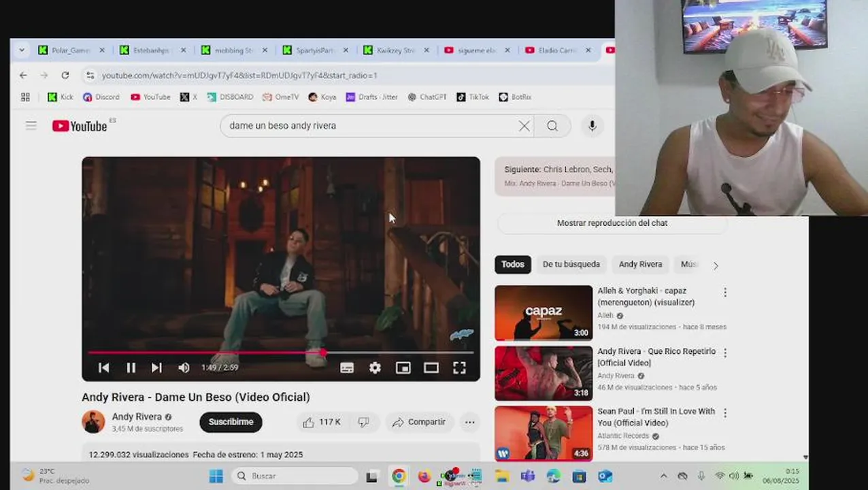Screen dimensions: 868x490
Task: Open the capaz merengueton video thumbnail
Action: [544, 312]
